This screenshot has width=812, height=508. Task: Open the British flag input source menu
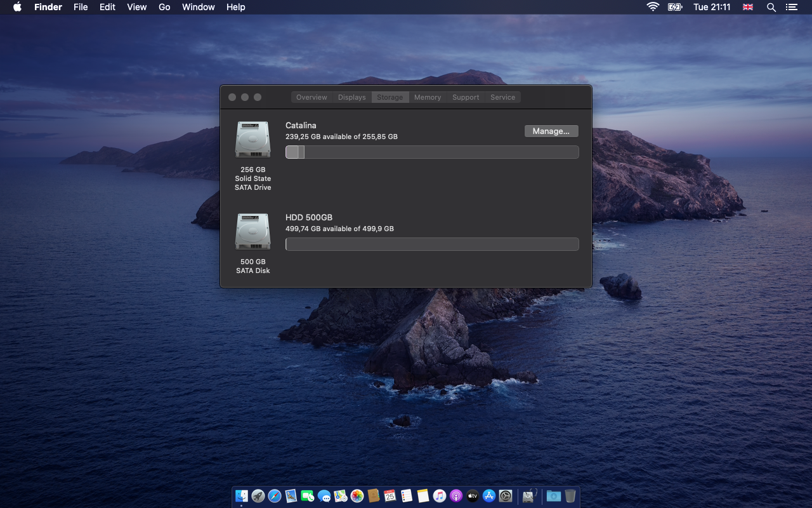point(748,7)
